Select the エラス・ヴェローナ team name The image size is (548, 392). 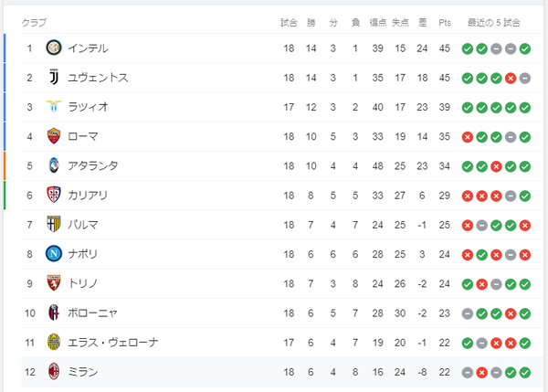click(x=113, y=342)
